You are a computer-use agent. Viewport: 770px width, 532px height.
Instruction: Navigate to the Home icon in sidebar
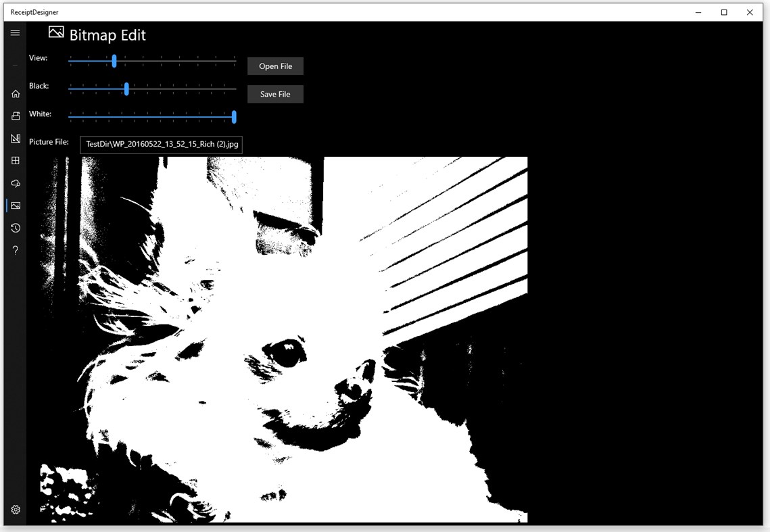coord(15,93)
